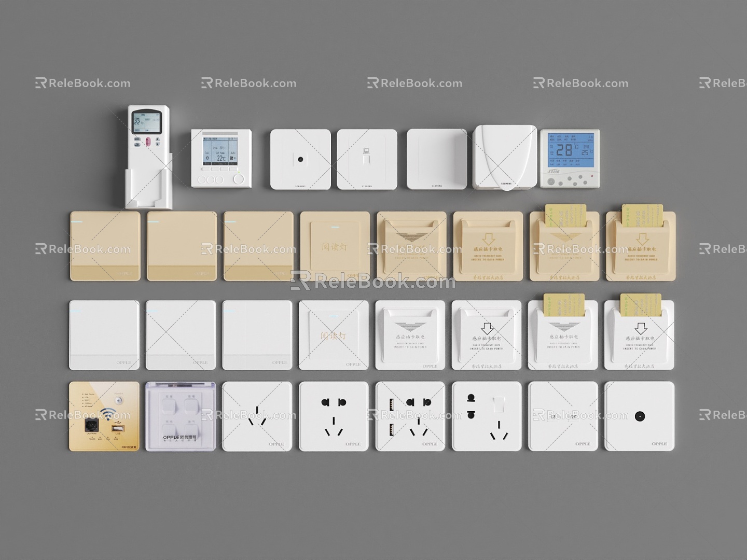This screenshot has height=560, width=747.
Task: Select gold wing-logo card switch without key card
Action: pyautogui.click(x=411, y=246)
